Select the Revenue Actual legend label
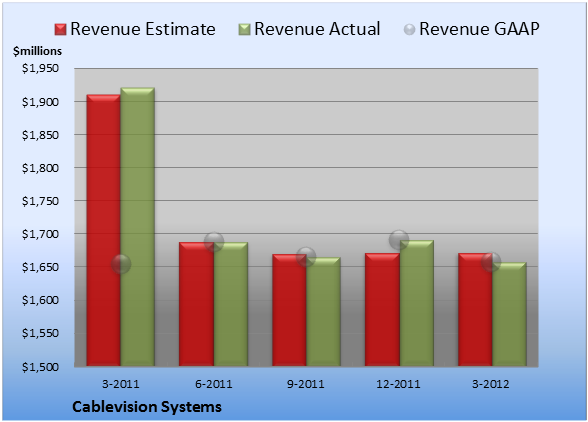The width and height of the screenshot is (588, 422). pos(317,29)
